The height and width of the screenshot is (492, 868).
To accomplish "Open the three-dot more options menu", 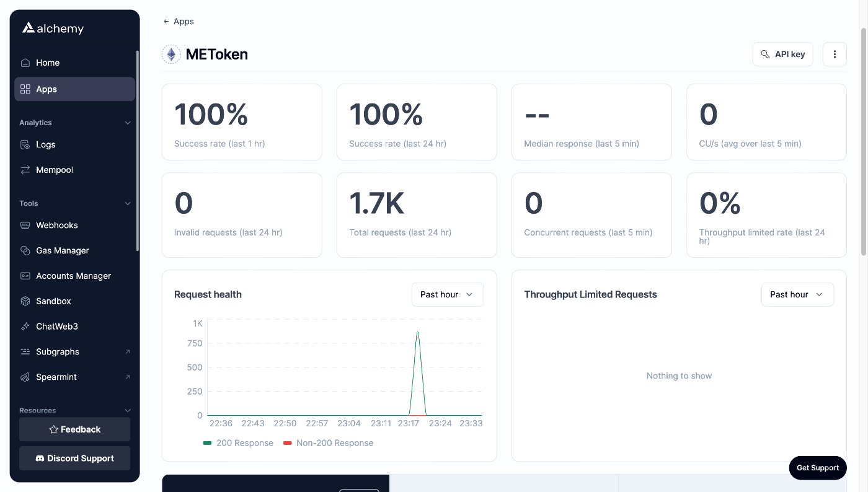I will click(x=835, y=55).
